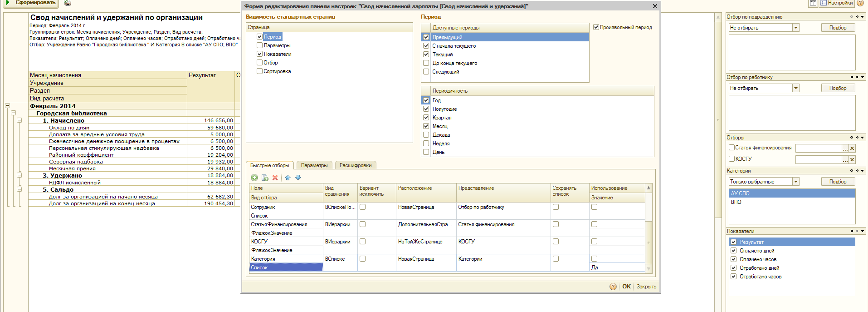Image resolution: width=868 pixels, height=312 pixels.
Task: Switch to the Расшифровки tab
Action: tap(356, 165)
